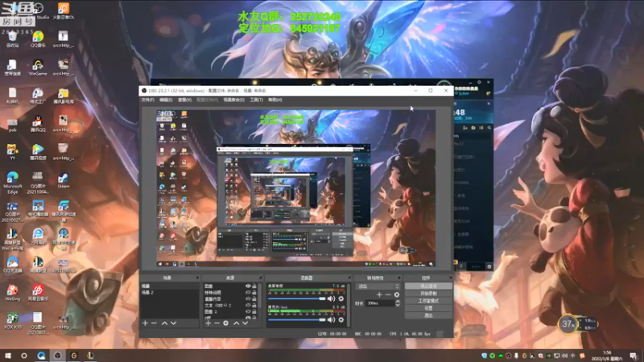Toggle visibility of the first 图像 source
The height and width of the screenshot is (362, 644).
(248, 286)
